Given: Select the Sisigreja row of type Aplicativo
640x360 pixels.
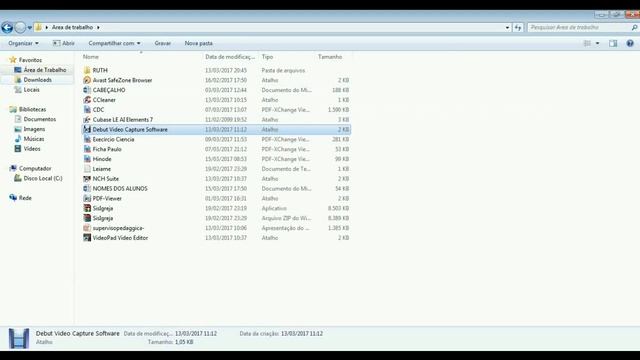Looking at the screenshot, I should [x=216, y=208].
